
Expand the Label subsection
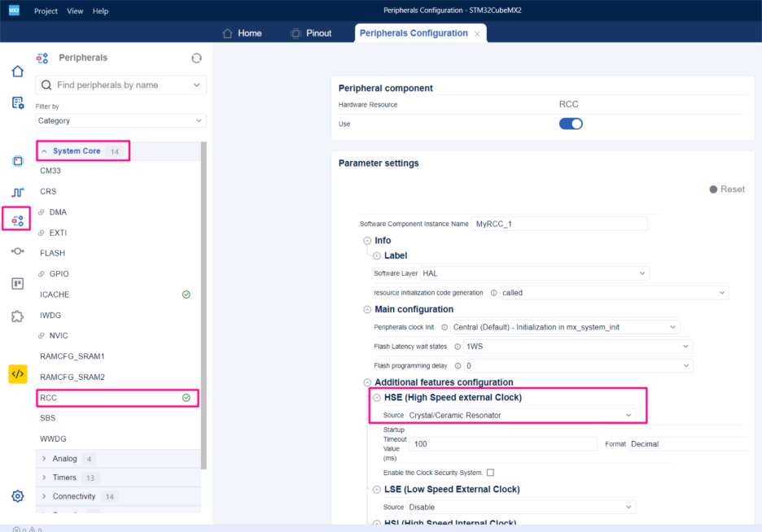point(377,255)
